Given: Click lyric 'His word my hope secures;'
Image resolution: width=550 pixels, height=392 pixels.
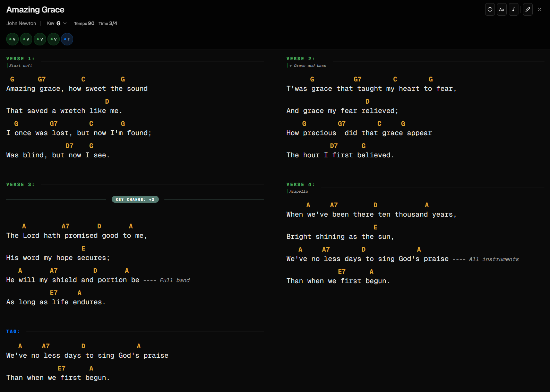Looking at the screenshot, I should [58, 258].
